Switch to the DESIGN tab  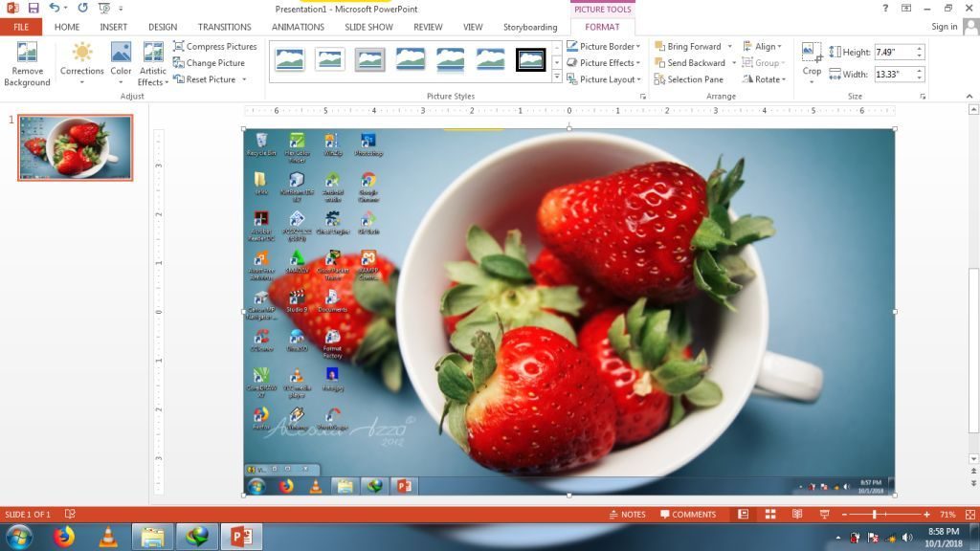(163, 27)
